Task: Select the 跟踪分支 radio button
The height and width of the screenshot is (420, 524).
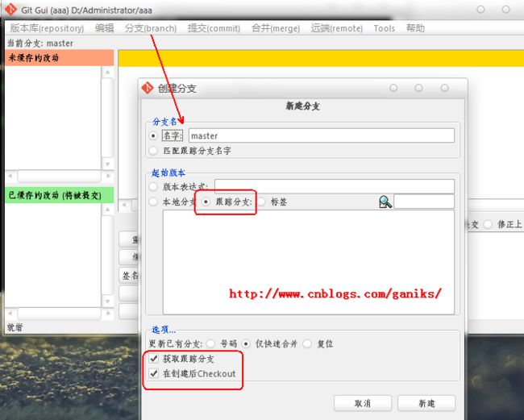Action: [x=206, y=202]
